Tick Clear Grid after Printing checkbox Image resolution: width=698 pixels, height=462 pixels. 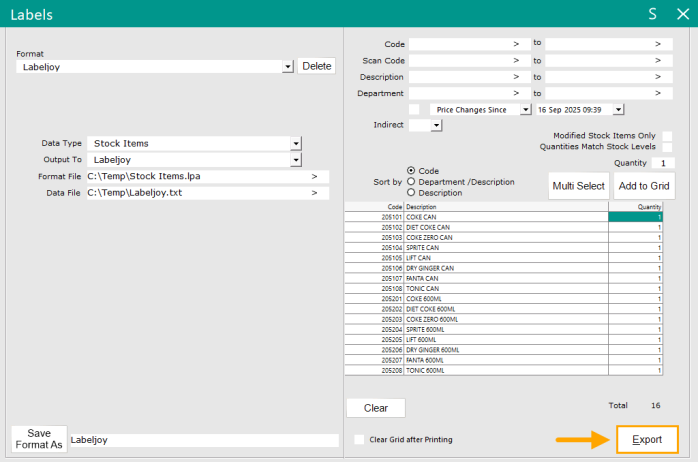point(360,440)
